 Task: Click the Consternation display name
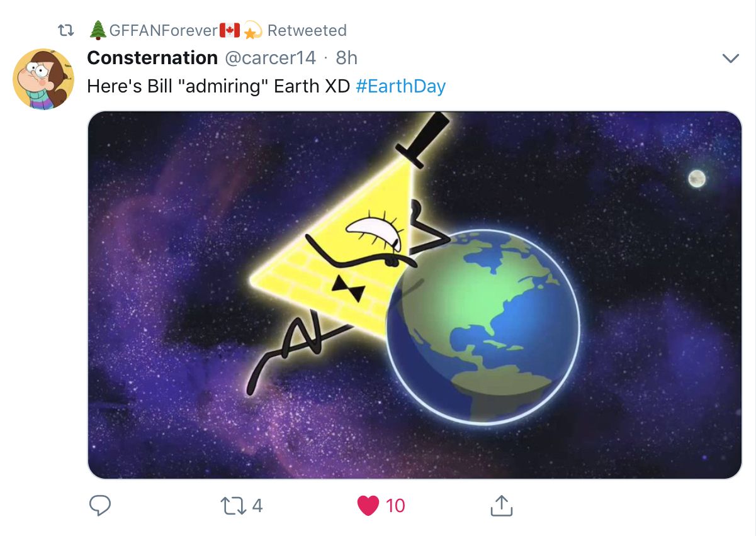coord(152,58)
